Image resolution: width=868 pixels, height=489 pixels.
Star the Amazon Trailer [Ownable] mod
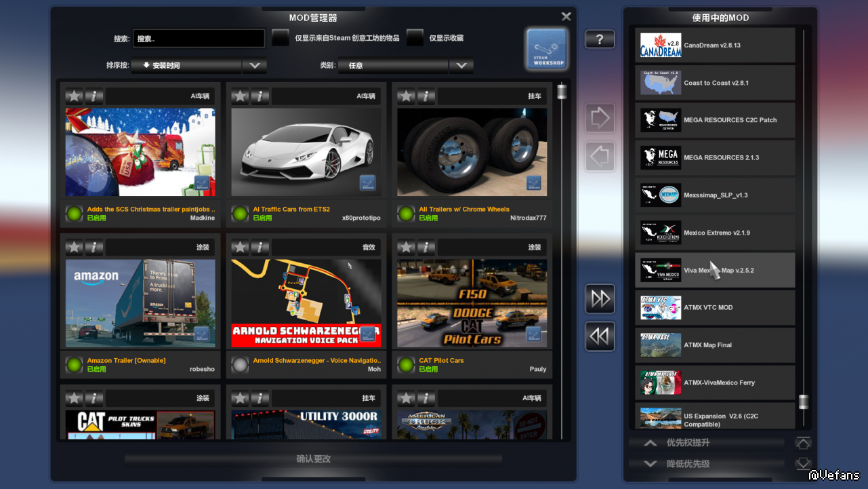(x=74, y=248)
